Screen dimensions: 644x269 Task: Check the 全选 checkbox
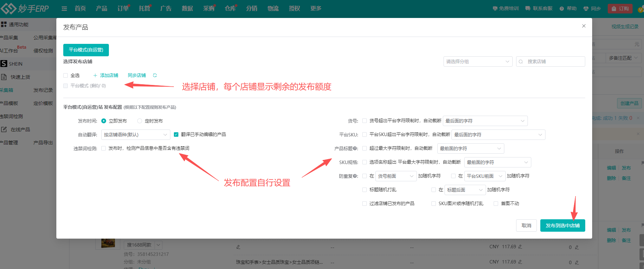click(x=66, y=75)
